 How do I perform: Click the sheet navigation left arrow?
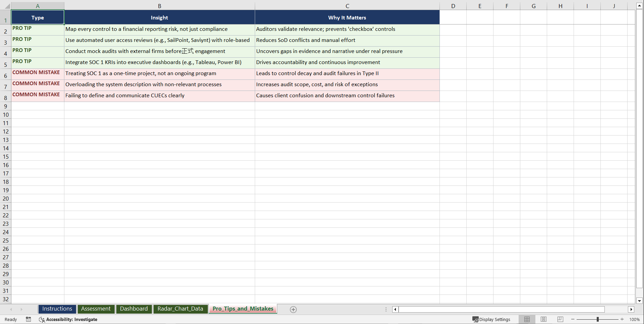tap(11, 309)
